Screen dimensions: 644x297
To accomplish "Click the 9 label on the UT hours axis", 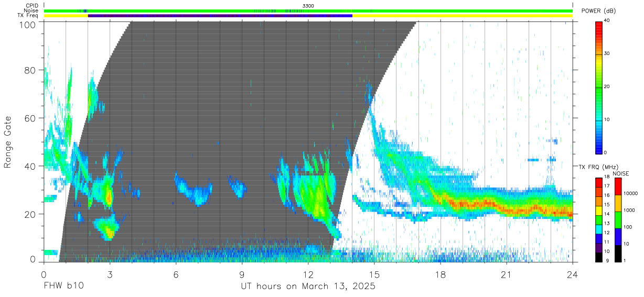I will click(x=242, y=274).
